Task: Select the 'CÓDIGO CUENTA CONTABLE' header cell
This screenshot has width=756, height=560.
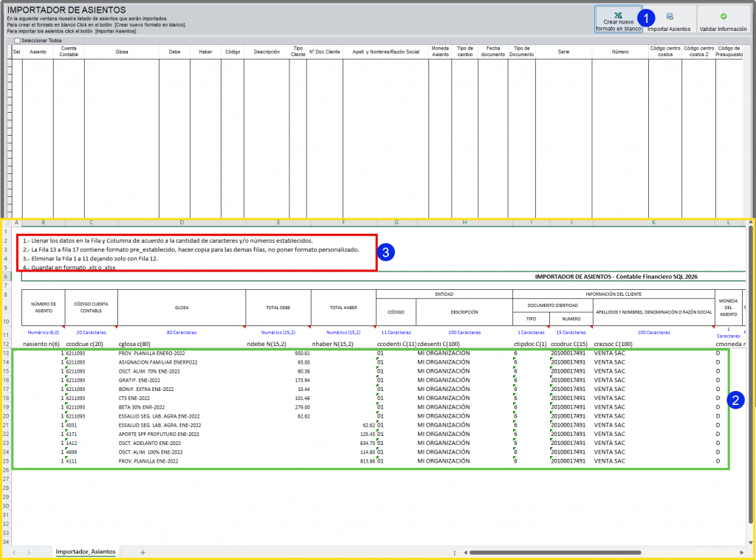Action: coord(91,308)
